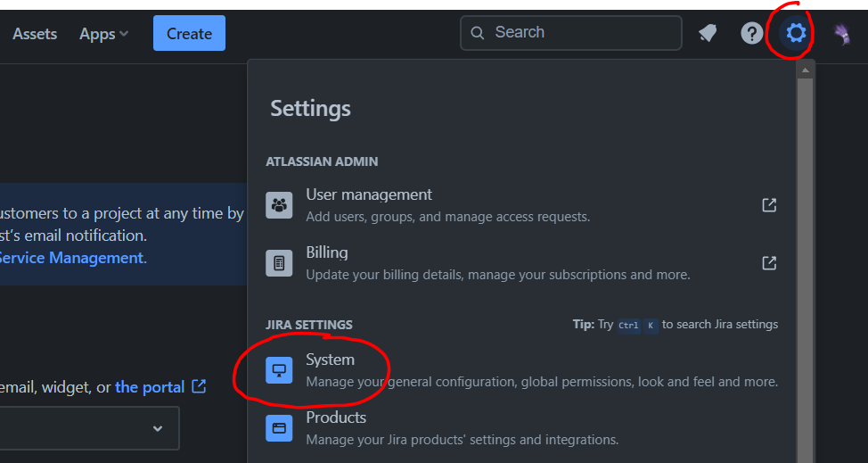Open the Help question mark icon
The image size is (868, 463).
(x=752, y=33)
